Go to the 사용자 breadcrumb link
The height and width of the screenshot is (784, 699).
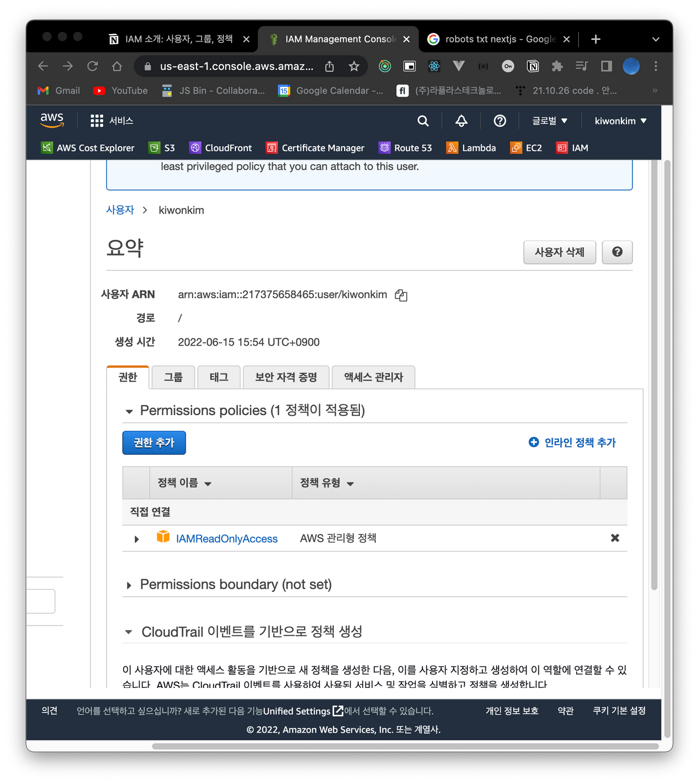pos(120,210)
